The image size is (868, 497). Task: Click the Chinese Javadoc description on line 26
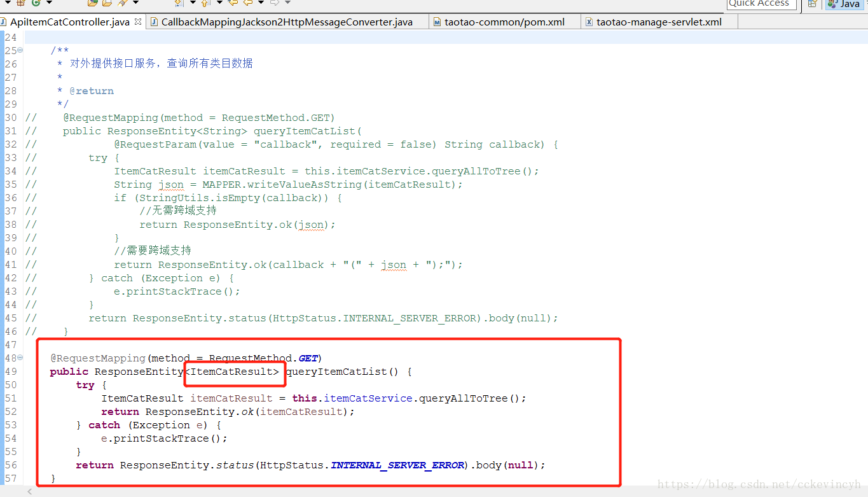(x=162, y=64)
